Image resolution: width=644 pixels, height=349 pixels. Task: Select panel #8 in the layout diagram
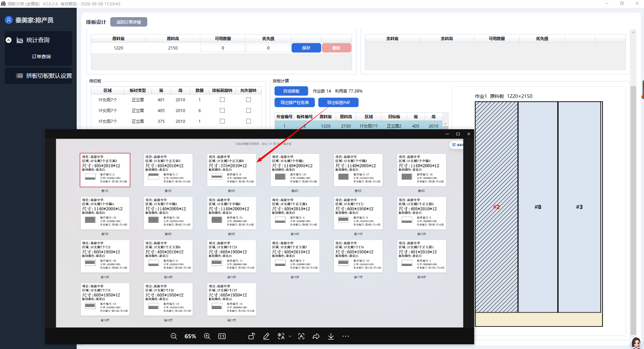(538, 207)
